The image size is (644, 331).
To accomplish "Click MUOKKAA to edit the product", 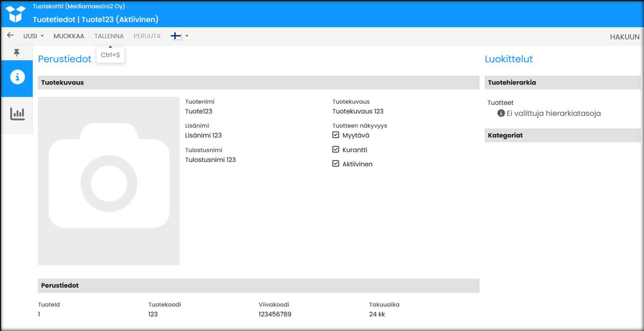I will point(69,36).
